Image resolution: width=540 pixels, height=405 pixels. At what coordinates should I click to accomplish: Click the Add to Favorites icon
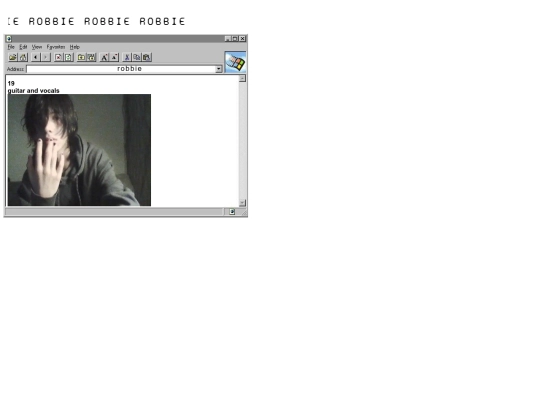click(x=91, y=57)
